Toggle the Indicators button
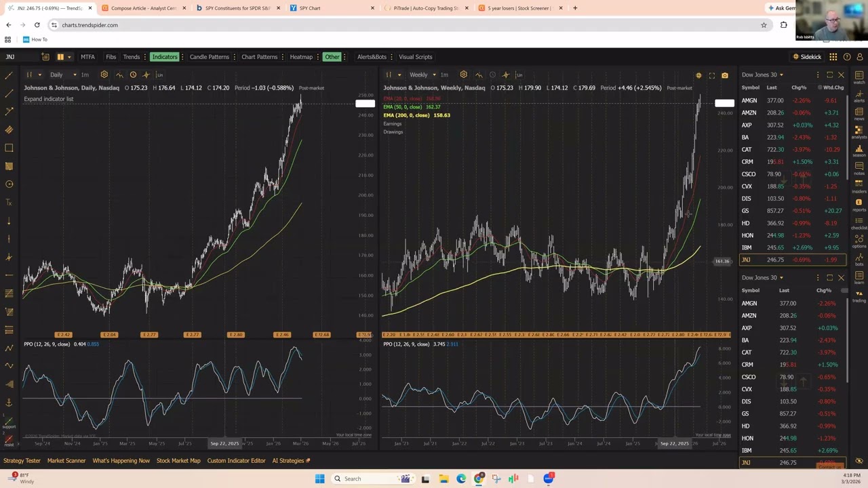Screen dimensions: 868x488 [x=164, y=57]
